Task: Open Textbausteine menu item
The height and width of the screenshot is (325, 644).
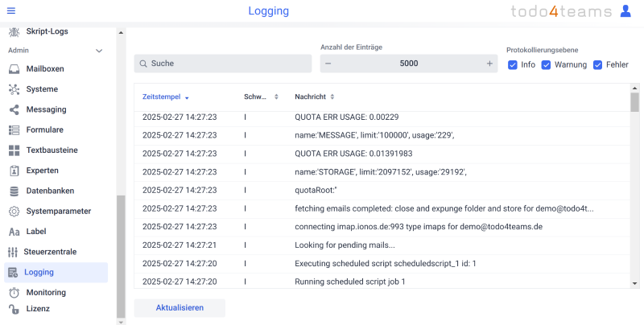Action: [52, 150]
